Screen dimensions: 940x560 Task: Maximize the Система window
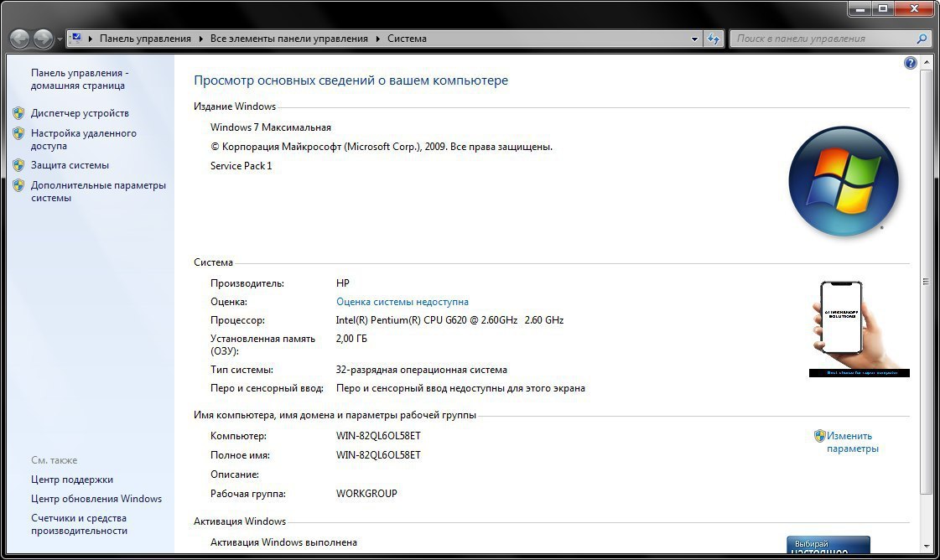pos(883,9)
